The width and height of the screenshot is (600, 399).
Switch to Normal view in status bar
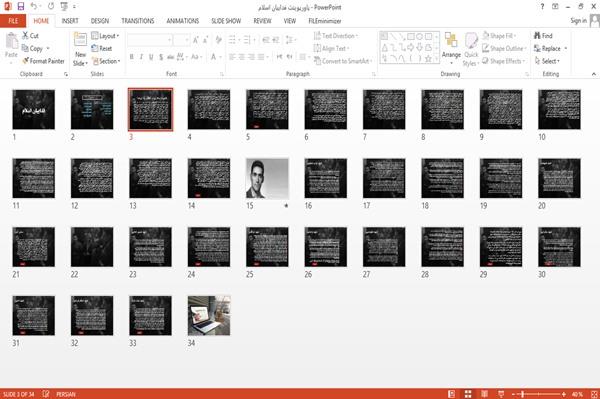[x=452, y=394]
